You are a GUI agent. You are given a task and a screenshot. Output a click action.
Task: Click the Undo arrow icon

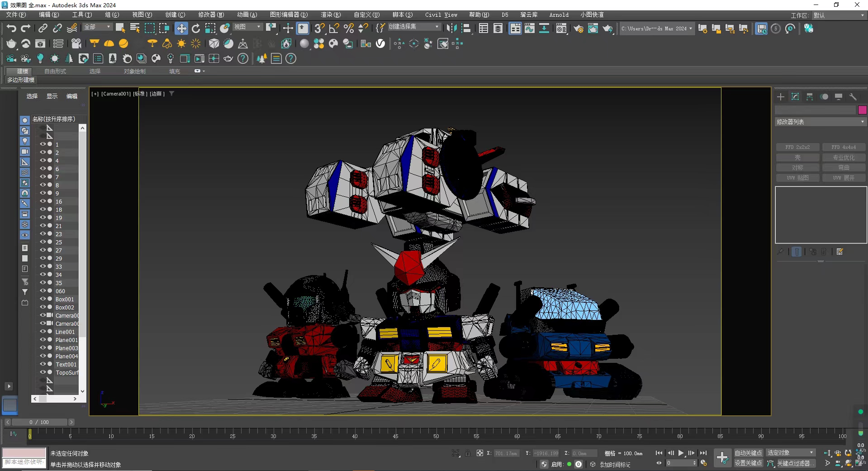[11, 29]
